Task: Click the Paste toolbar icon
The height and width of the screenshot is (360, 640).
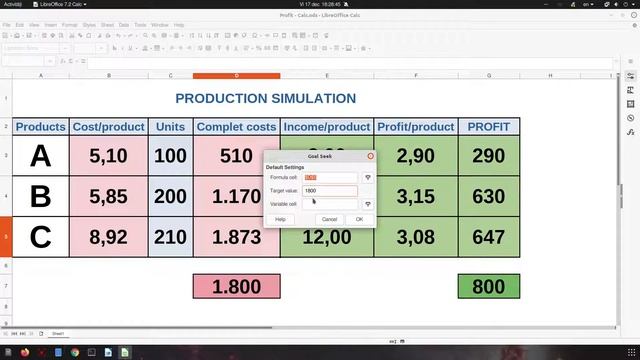Action: tap(89, 36)
